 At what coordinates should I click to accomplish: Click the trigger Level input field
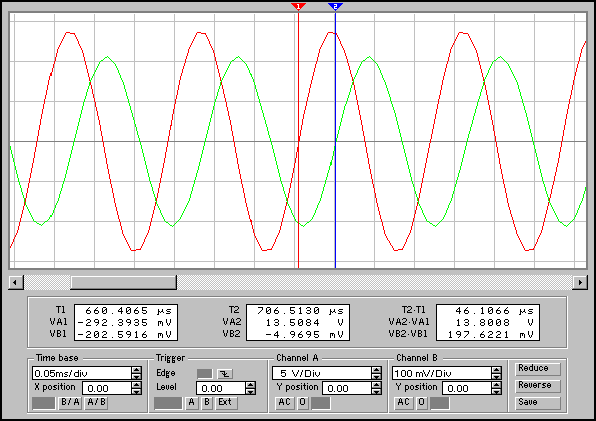[221, 388]
